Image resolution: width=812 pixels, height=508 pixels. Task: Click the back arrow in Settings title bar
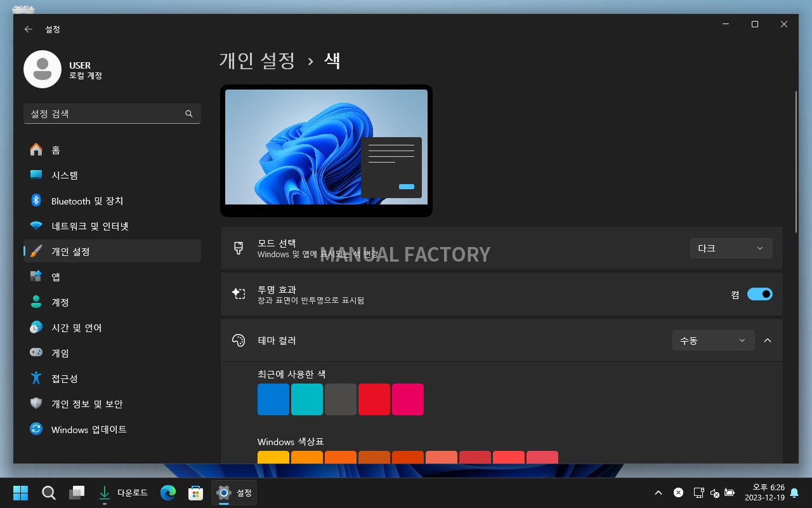tap(28, 29)
